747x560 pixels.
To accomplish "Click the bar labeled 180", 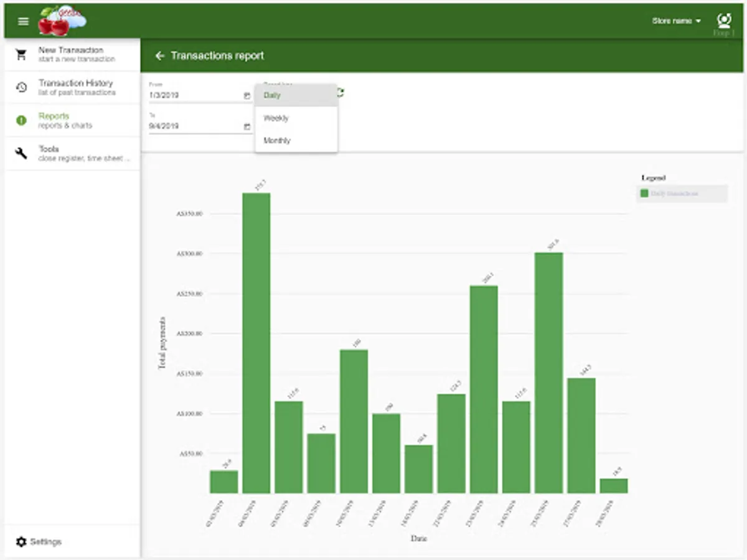I will [x=354, y=421].
